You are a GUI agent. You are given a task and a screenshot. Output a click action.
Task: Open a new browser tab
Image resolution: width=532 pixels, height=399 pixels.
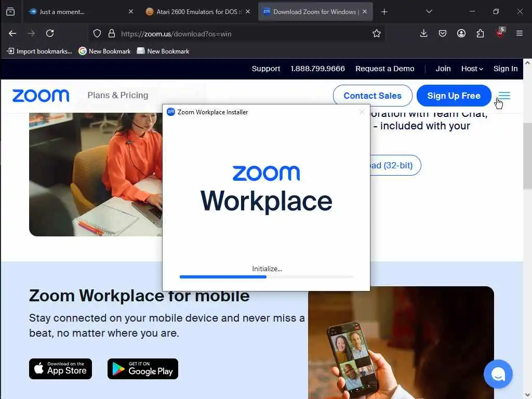pos(384,12)
